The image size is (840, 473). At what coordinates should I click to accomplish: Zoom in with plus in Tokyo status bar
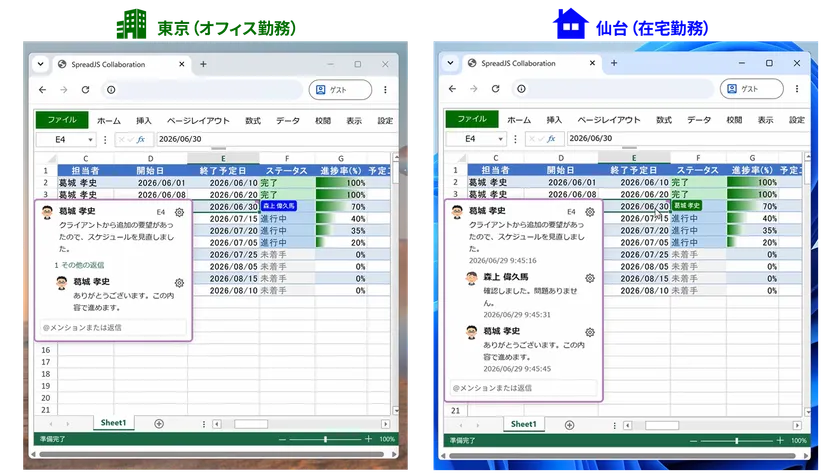click(368, 439)
